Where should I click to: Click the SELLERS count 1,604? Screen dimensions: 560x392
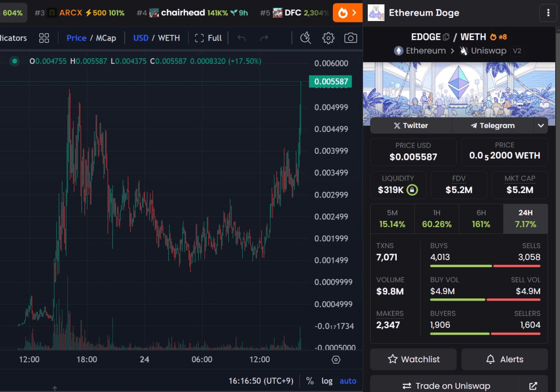(530, 325)
